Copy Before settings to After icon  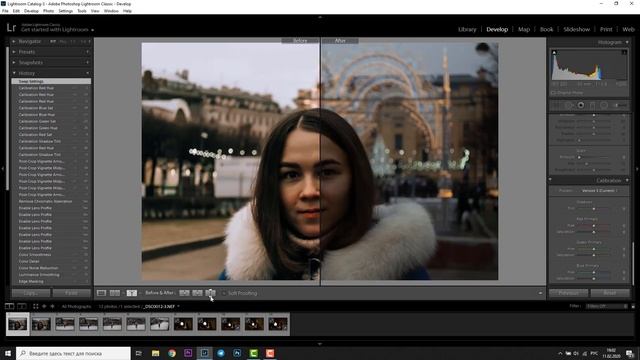[184, 293]
